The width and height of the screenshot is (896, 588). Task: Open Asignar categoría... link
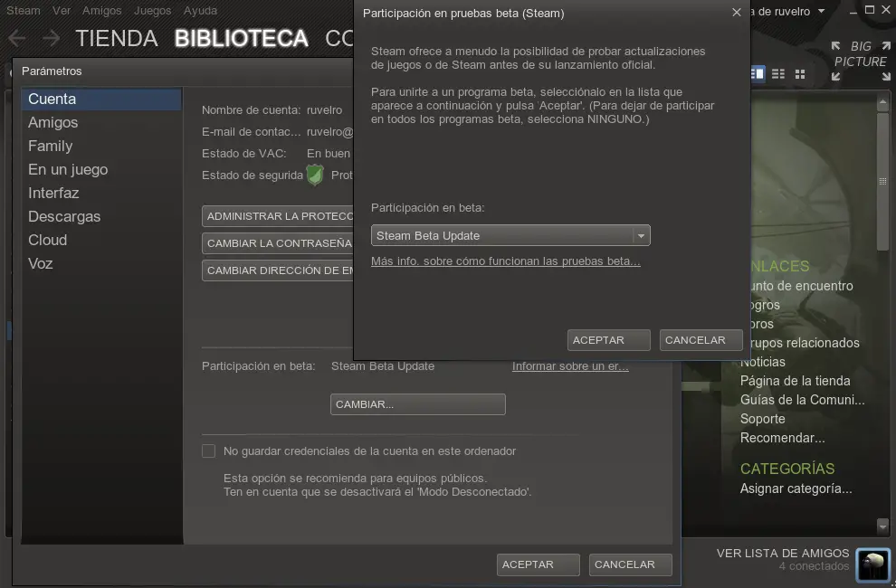tap(796, 488)
